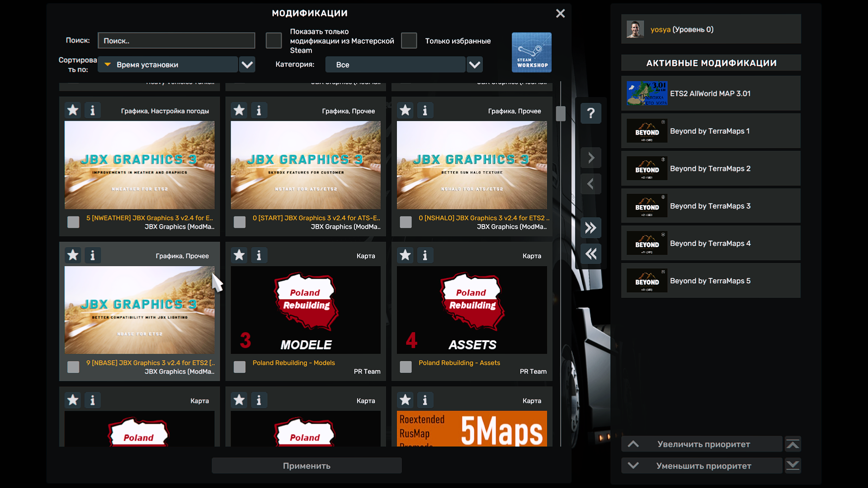Favorite the NWEATHER JBX Graphics mod star
Image resolution: width=868 pixels, height=488 pixels.
click(x=73, y=110)
